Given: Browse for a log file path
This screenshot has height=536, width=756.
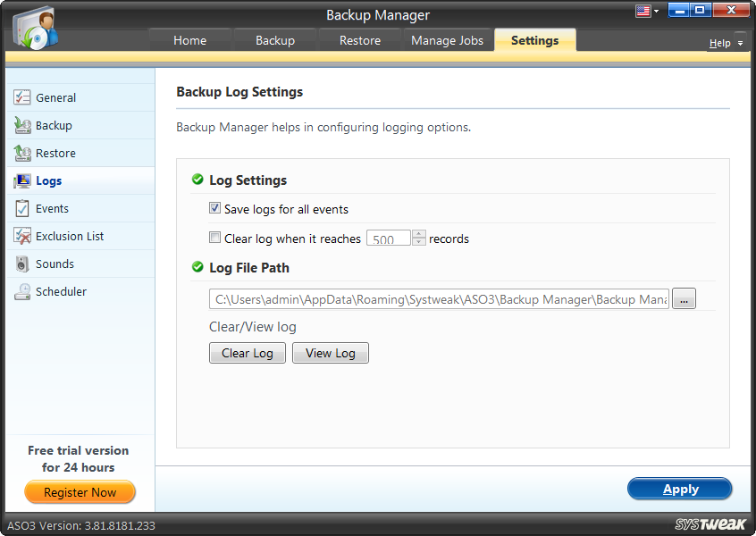Looking at the screenshot, I should click(x=684, y=298).
